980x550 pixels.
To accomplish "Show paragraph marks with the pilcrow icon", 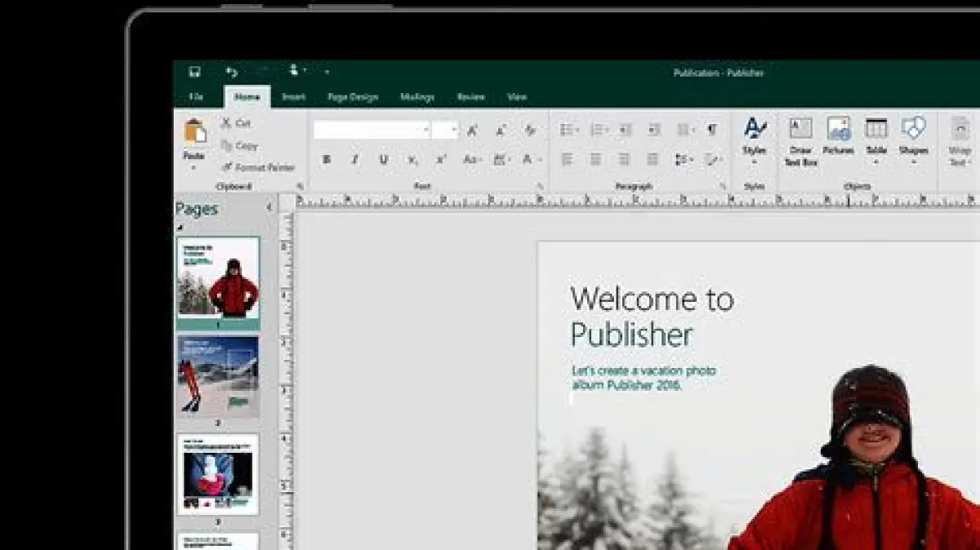I will point(712,130).
